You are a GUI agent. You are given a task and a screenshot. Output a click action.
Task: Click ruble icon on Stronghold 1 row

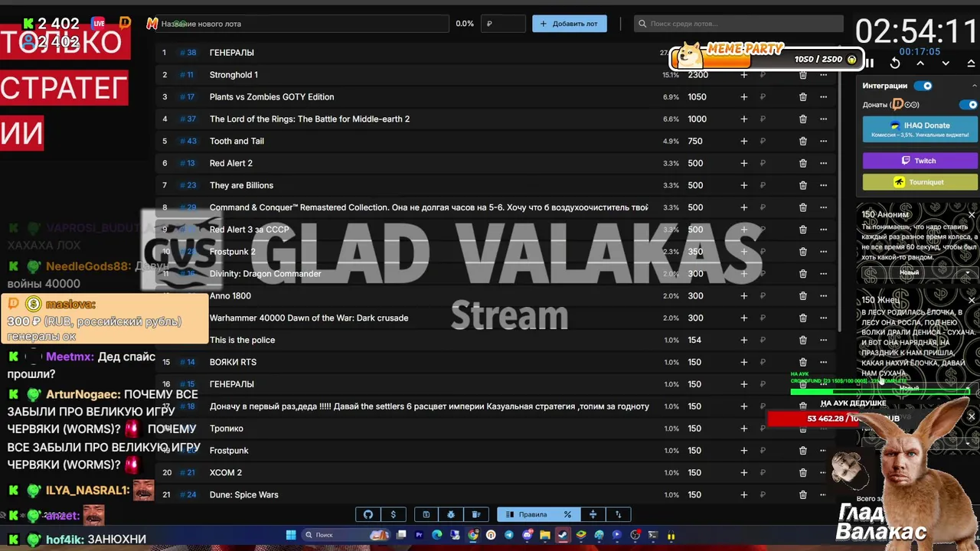pos(763,75)
